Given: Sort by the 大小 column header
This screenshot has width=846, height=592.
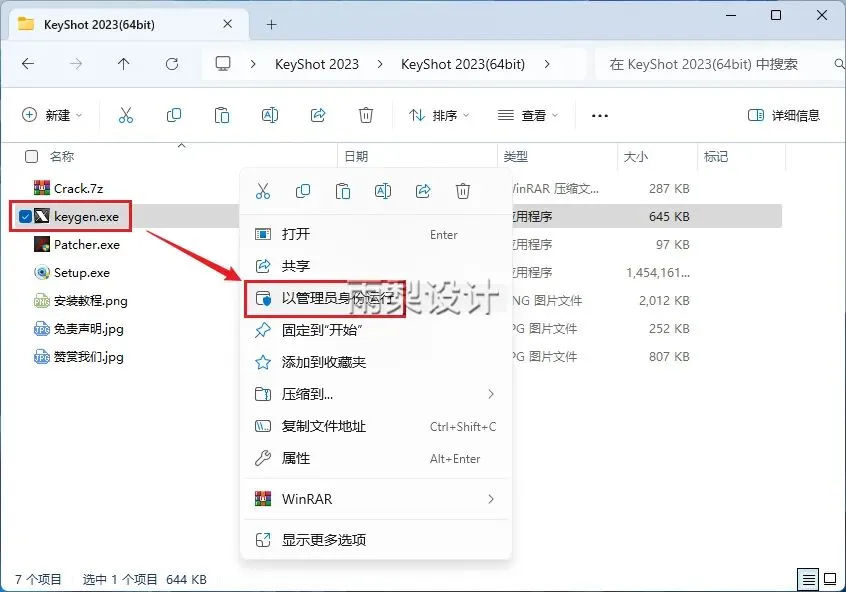Looking at the screenshot, I should (636, 156).
